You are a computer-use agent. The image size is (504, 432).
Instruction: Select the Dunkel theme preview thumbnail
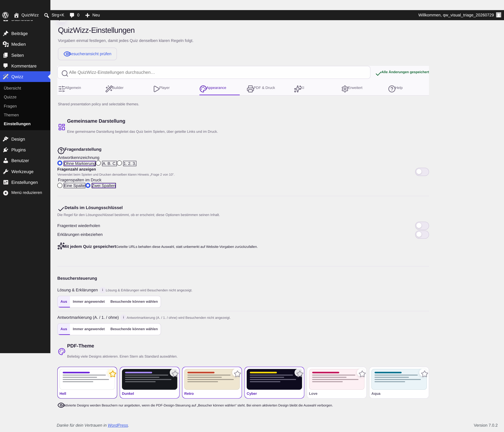pyautogui.click(x=150, y=379)
